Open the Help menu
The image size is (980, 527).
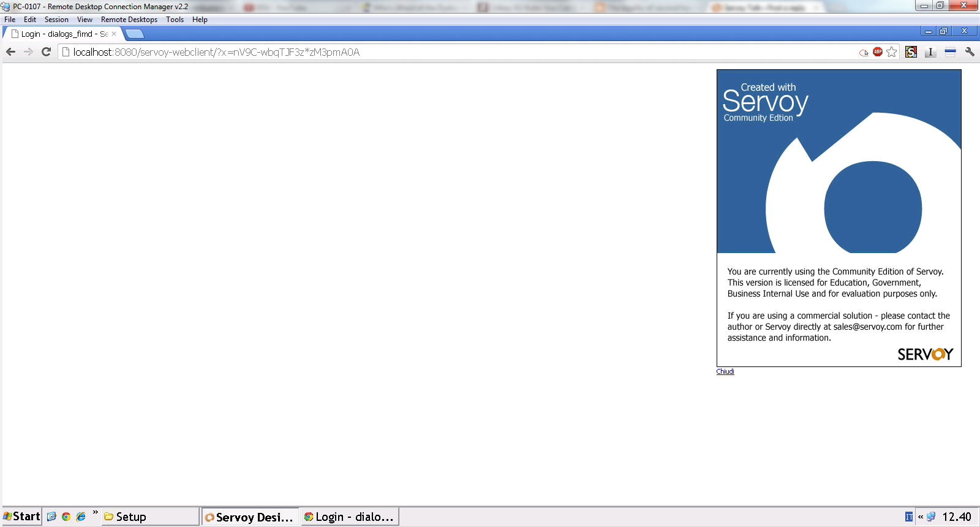(x=200, y=20)
